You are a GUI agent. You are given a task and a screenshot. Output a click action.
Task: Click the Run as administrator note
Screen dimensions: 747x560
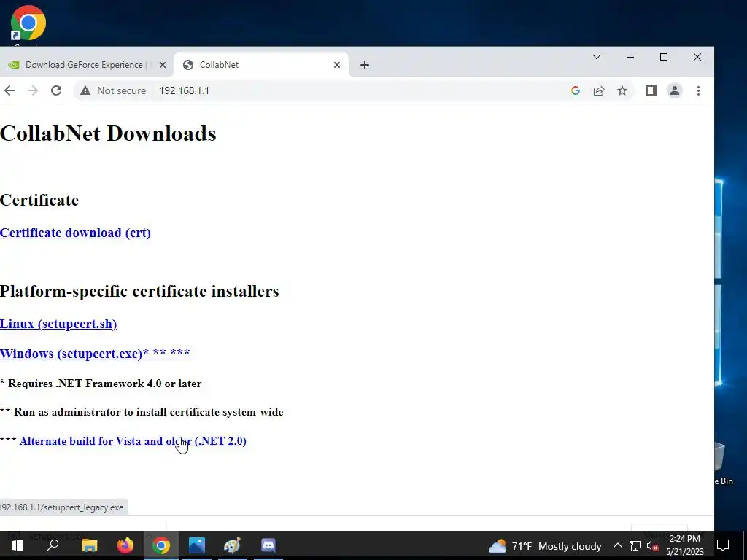142,412
